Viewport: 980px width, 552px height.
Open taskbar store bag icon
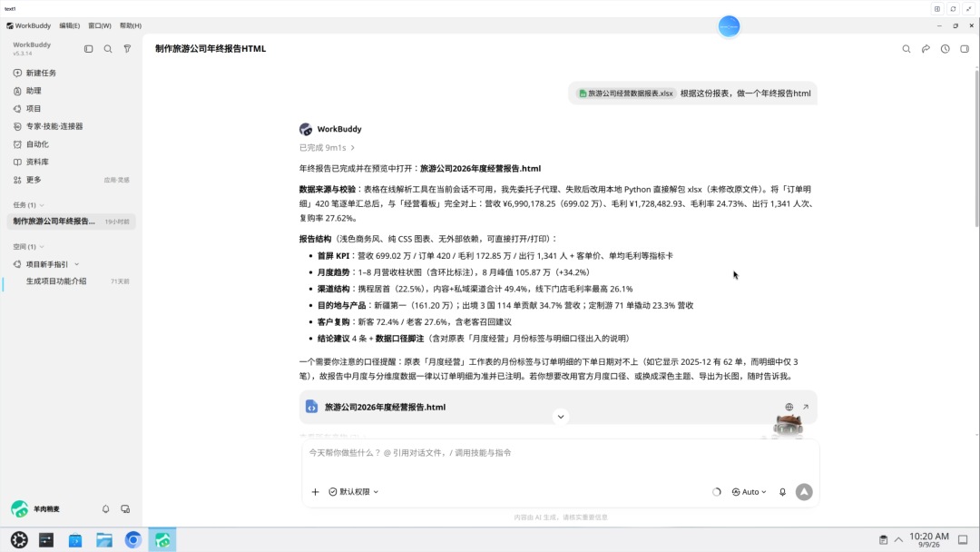(75, 540)
